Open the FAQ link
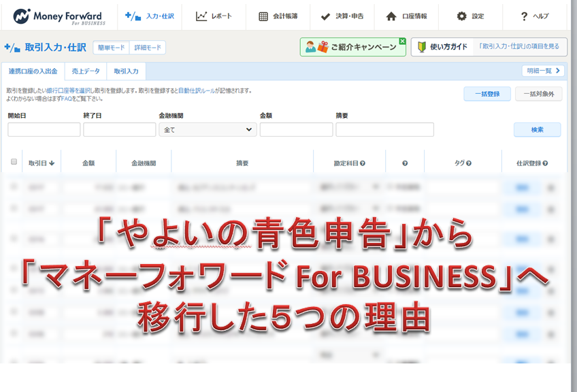 pos(66,99)
